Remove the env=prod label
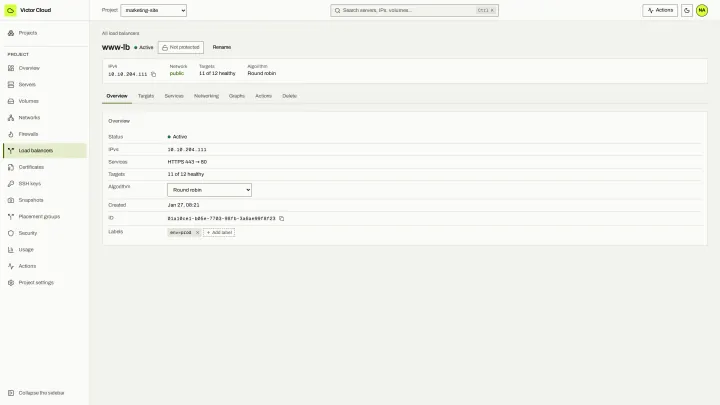Image resolution: width=720 pixels, height=405 pixels. (x=197, y=232)
